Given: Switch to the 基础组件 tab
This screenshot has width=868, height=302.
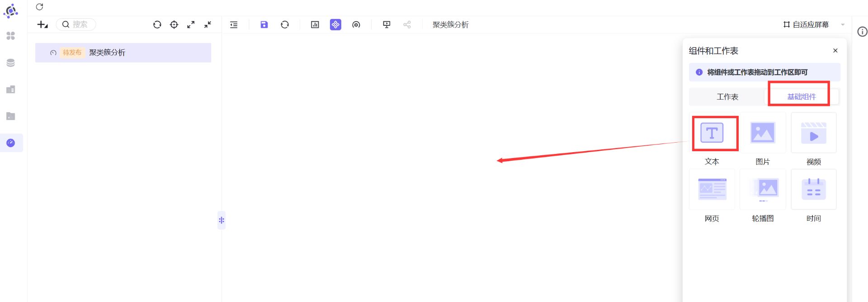Looking at the screenshot, I should (802, 97).
